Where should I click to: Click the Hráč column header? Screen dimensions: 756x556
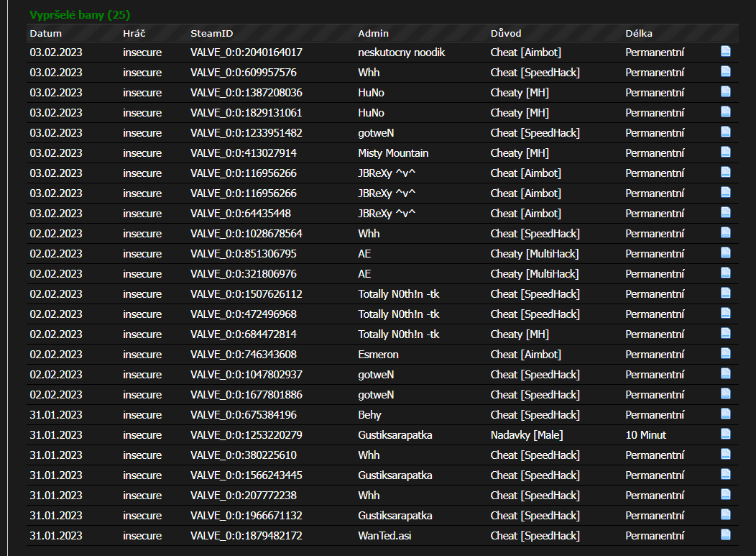tap(135, 33)
